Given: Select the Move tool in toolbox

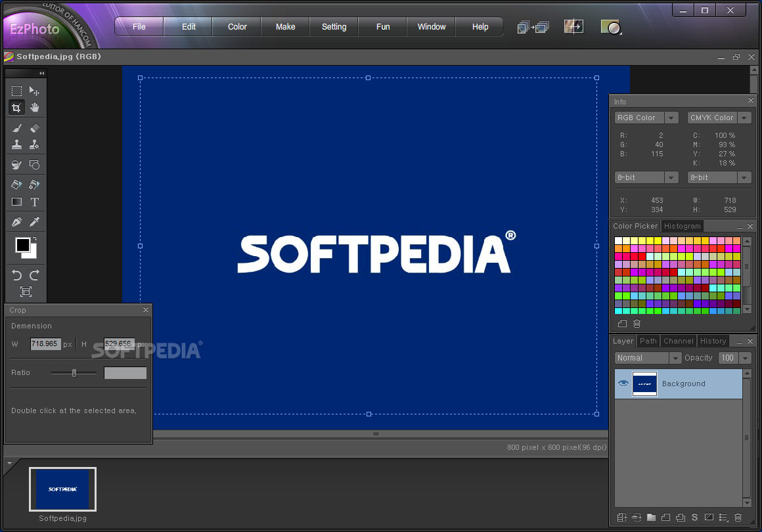Looking at the screenshot, I should tap(35, 91).
